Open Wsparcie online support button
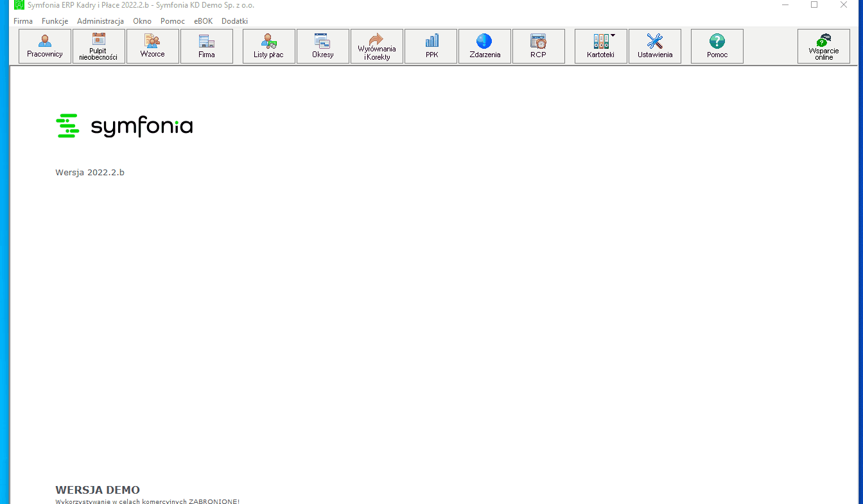The height and width of the screenshot is (504, 863). point(824,46)
